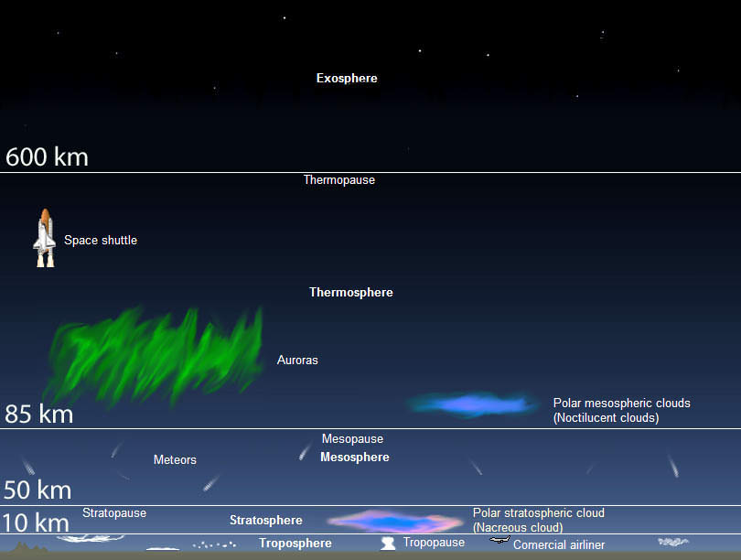Image resolution: width=741 pixels, height=560 pixels.
Task: Click the blue noctilucent cloud graphic
Action: pos(472,404)
